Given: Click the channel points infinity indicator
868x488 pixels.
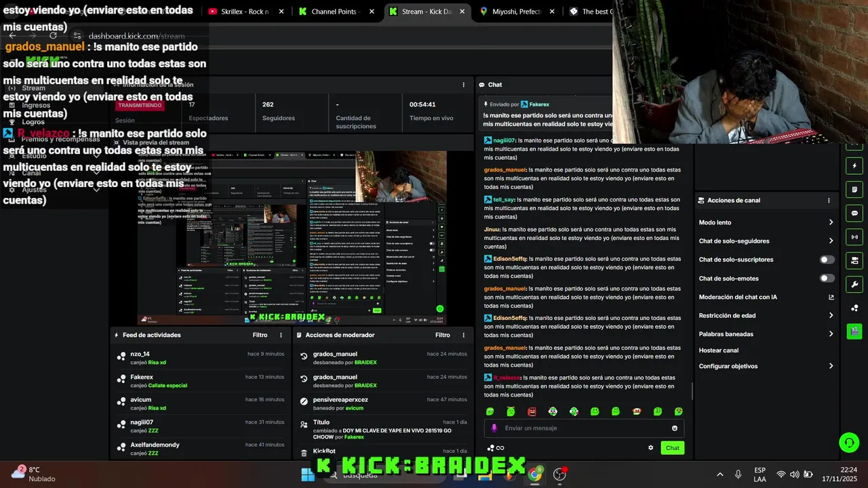Looking at the screenshot, I should pos(496,448).
